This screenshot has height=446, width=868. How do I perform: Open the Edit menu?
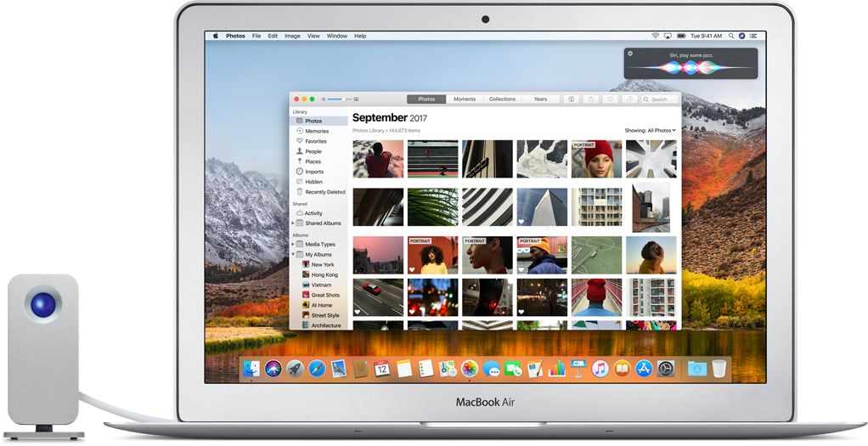click(x=273, y=36)
